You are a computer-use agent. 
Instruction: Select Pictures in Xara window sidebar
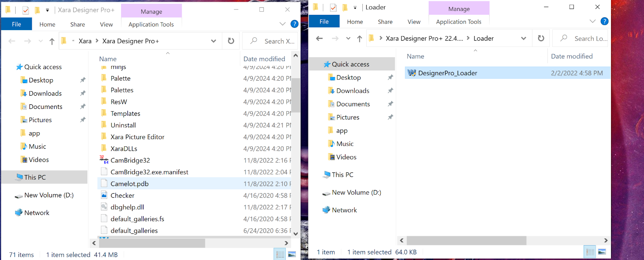40,120
